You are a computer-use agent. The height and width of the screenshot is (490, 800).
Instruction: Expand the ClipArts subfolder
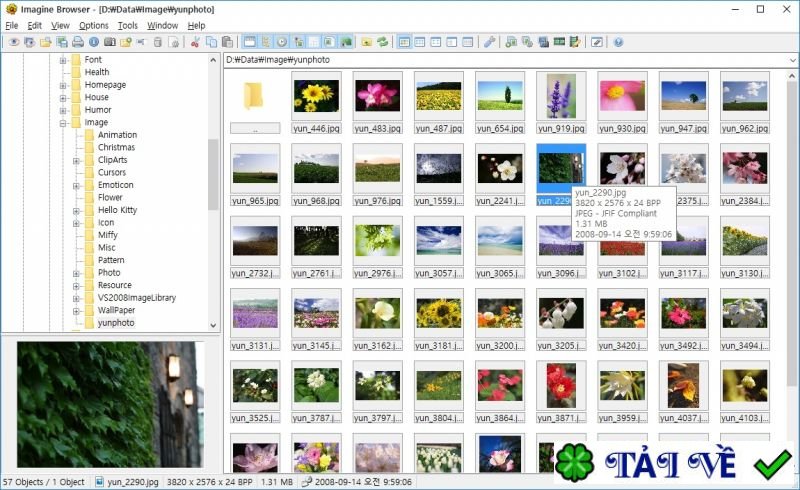coord(76,161)
